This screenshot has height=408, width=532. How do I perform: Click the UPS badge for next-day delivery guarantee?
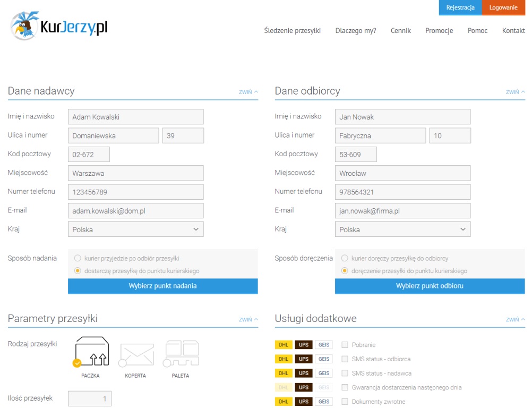(x=303, y=388)
